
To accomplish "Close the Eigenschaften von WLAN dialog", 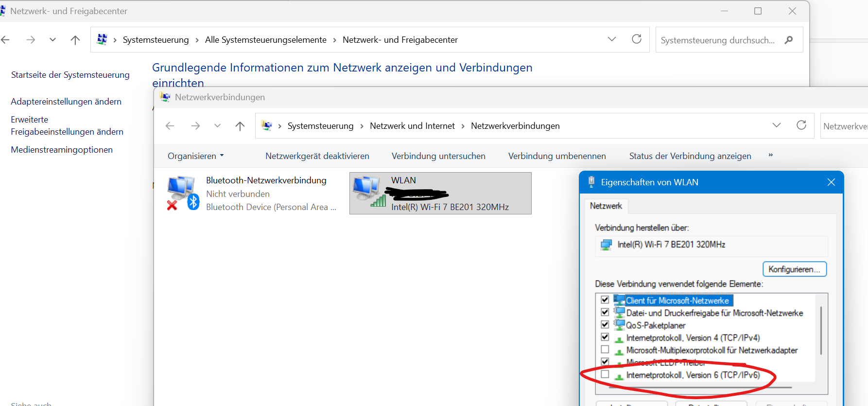I will point(831,182).
